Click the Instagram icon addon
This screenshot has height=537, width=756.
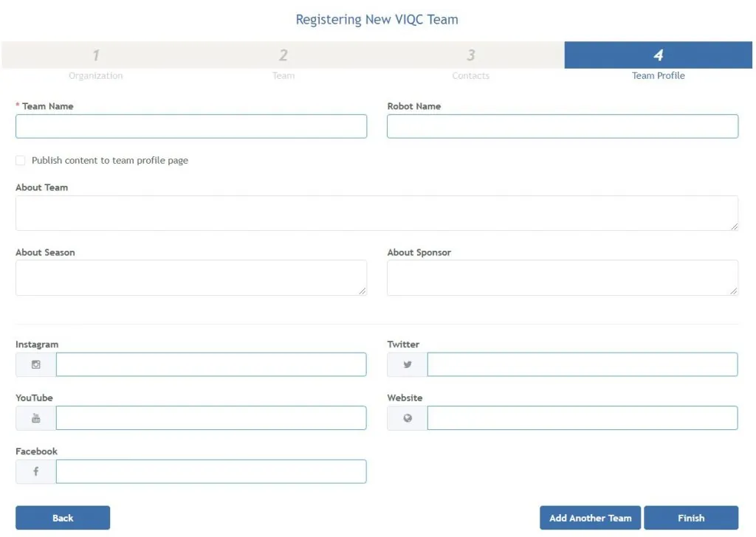35,364
